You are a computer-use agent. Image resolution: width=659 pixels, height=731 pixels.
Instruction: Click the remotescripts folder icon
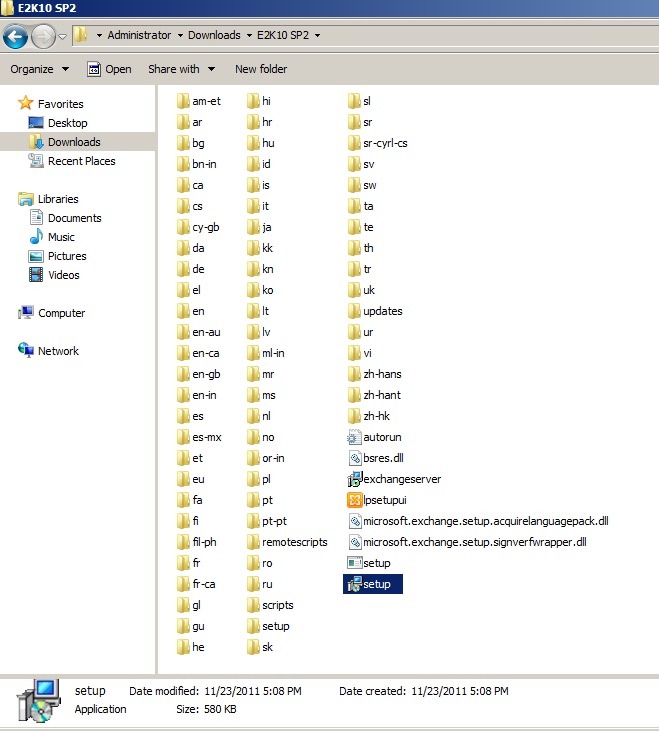(x=254, y=542)
